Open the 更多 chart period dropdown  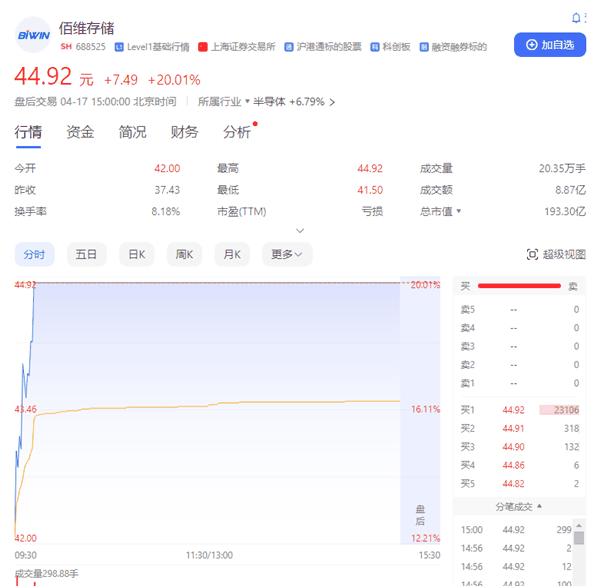tap(287, 254)
